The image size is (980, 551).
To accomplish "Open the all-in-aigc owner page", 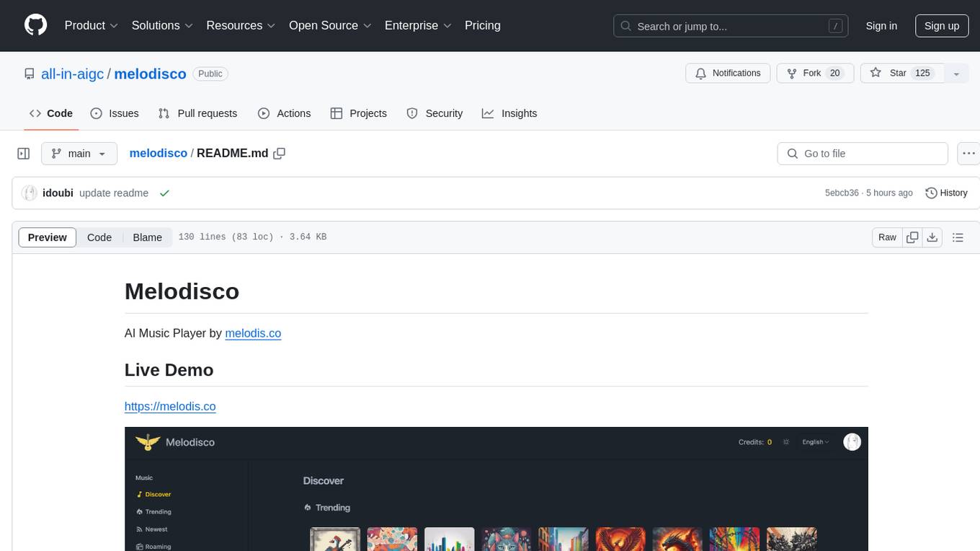I will pos(73,74).
